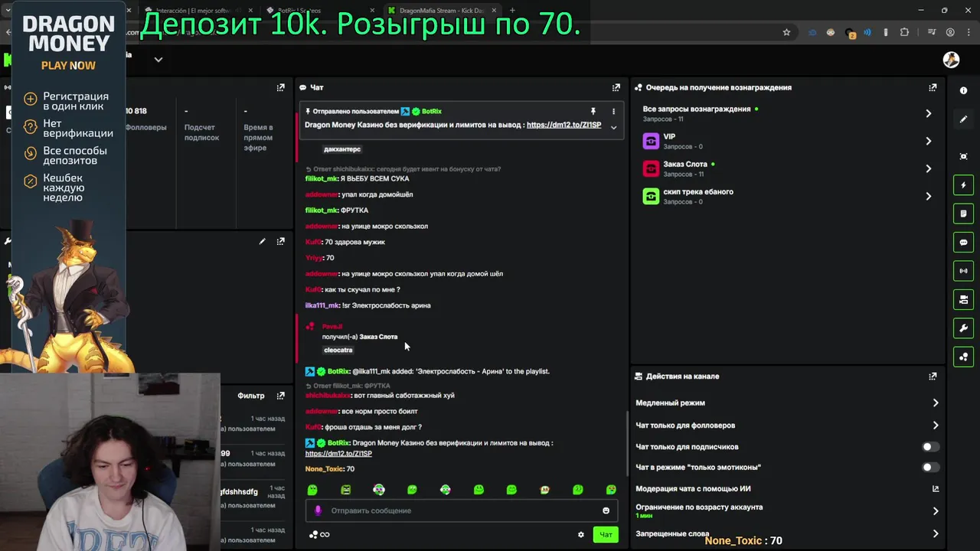Open Chrome three-dot menu
Viewport: 980px width, 551px height.
click(x=969, y=32)
